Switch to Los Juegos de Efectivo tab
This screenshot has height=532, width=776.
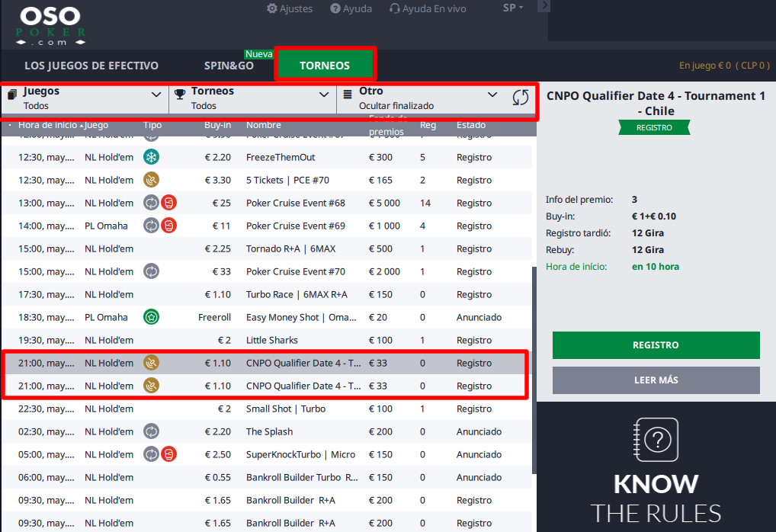tap(91, 66)
